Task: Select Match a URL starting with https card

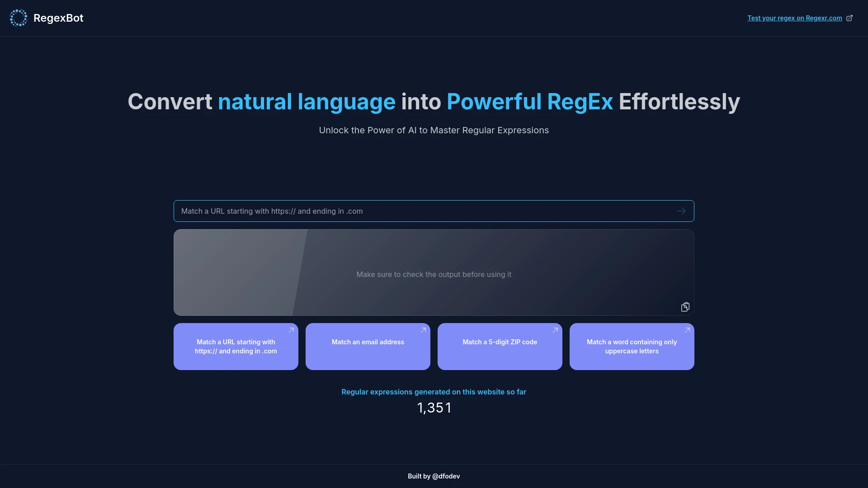Action: (x=236, y=346)
